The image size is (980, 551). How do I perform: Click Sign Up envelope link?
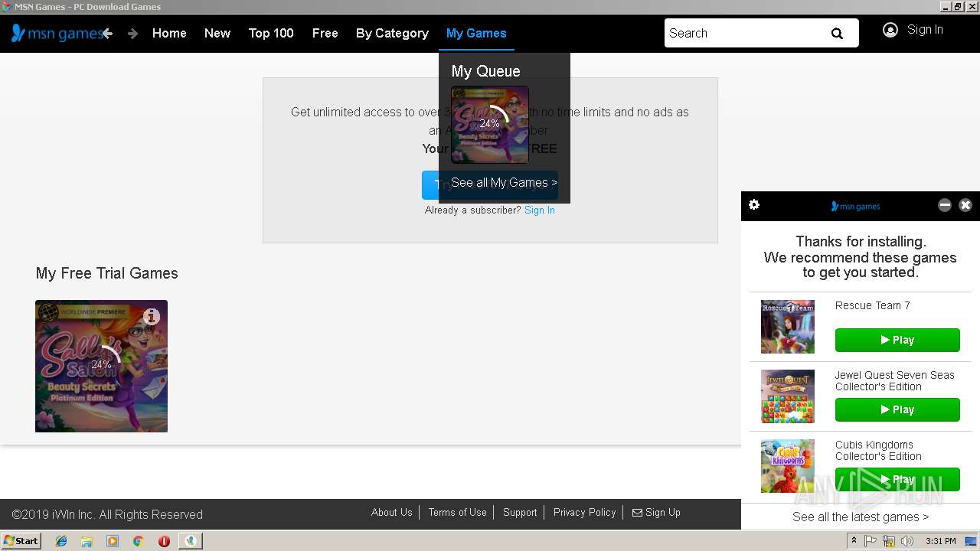(x=656, y=513)
